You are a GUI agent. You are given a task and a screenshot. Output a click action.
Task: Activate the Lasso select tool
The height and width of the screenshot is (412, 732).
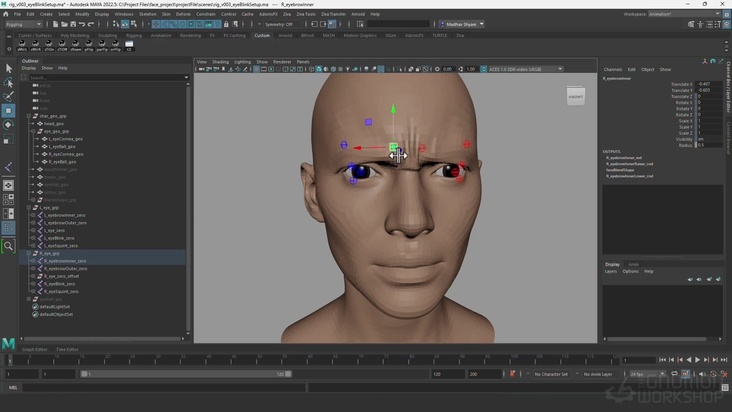[x=8, y=83]
